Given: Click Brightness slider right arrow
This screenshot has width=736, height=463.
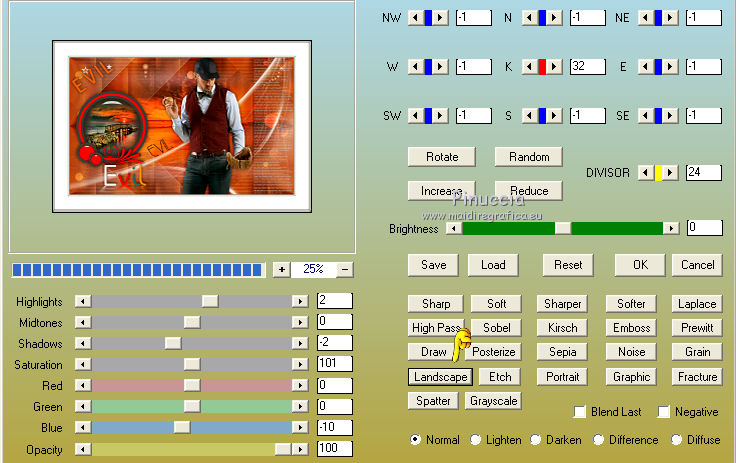Looking at the screenshot, I should (671, 229).
